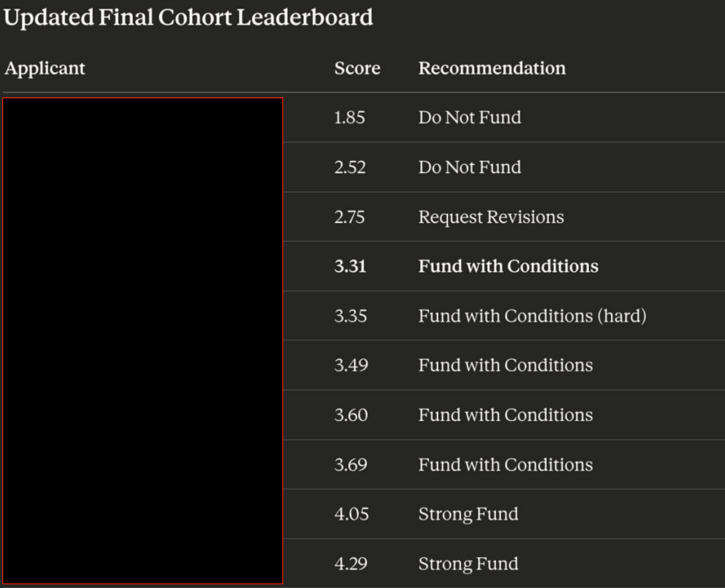Click the bold "Fund with Conditions" recommendation
Viewport: 725px width, 588px height.
508,267
